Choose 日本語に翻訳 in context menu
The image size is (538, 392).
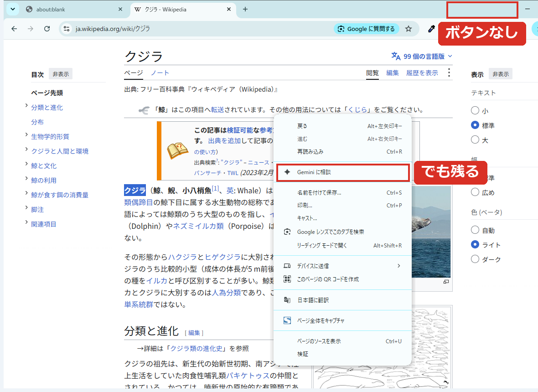(x=342, y=300)
